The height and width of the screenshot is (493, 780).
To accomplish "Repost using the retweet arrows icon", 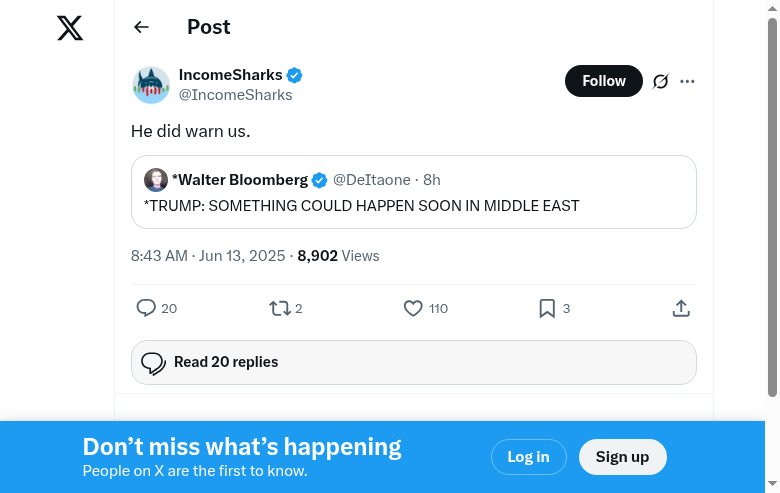I will tap(280, 308).
